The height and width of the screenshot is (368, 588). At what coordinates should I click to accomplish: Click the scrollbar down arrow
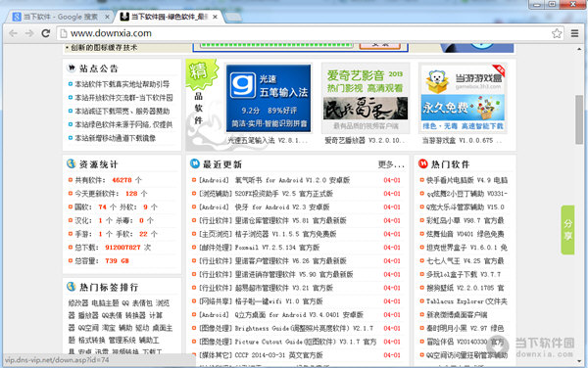click(x=579, y=361)
